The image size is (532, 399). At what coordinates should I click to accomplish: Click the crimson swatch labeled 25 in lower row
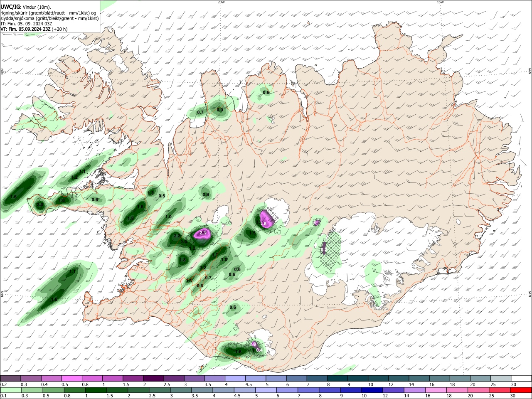click(499, 390)
